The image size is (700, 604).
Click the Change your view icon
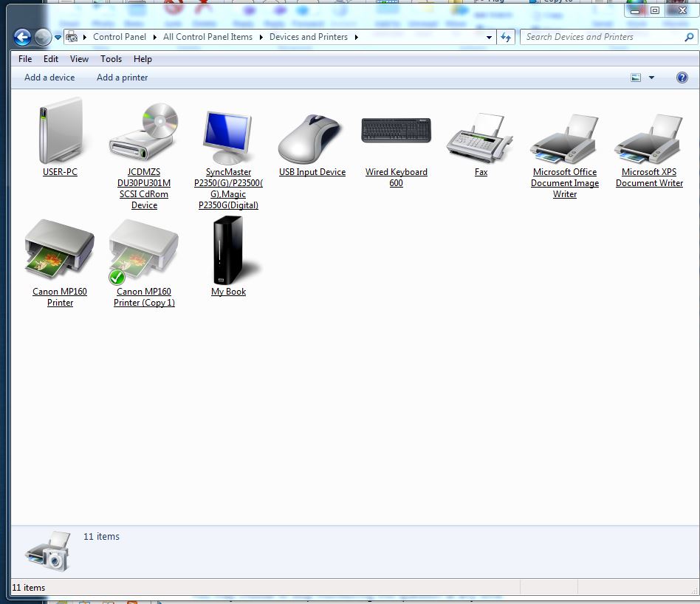pos(636,78)
